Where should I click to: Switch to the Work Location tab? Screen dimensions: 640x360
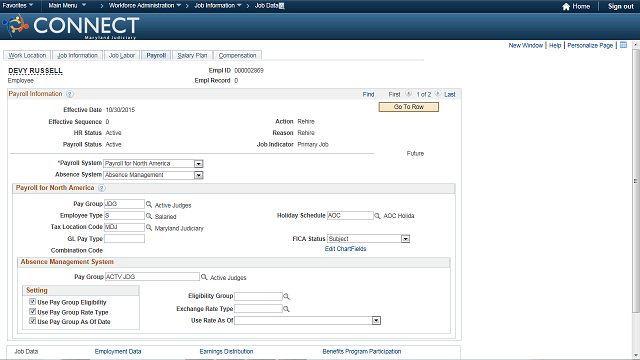pos(27,56)
